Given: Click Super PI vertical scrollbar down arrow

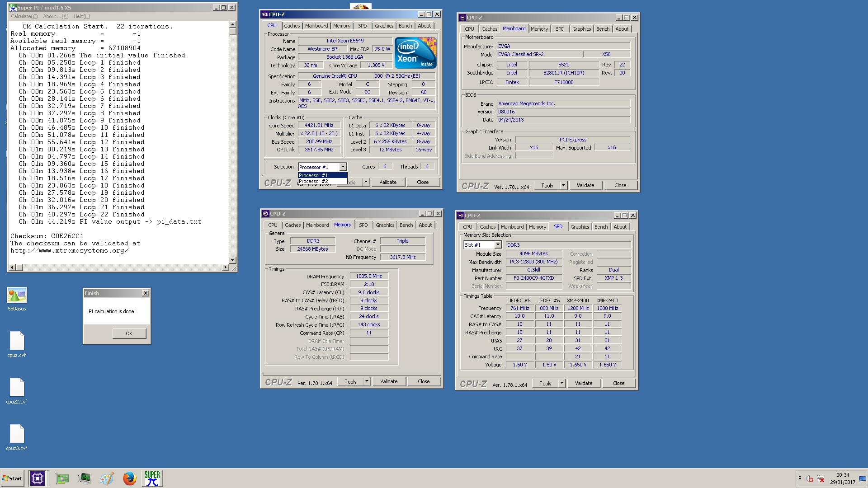Looking at the screenshot, I should tap(233, 260).
